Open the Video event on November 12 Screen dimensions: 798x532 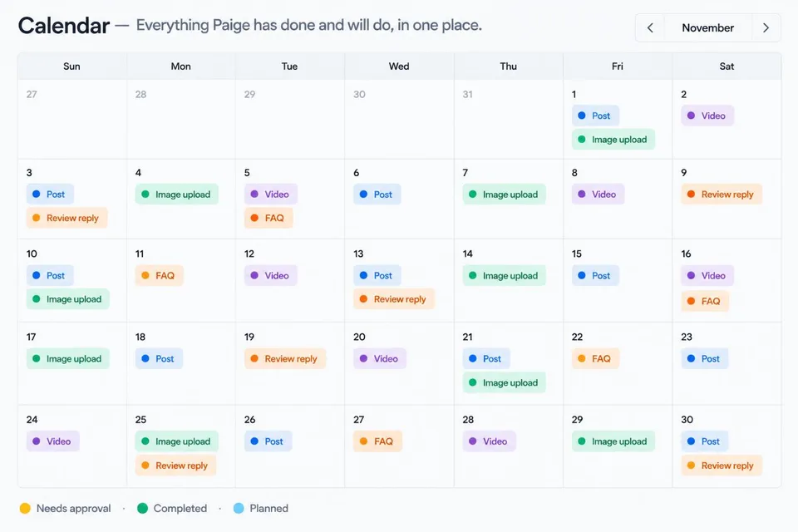pos(271,275)
